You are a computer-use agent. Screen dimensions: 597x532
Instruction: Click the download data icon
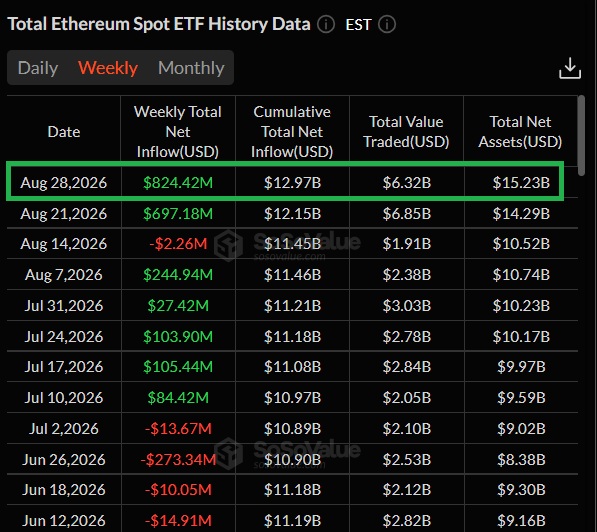[x=570, y=68]
